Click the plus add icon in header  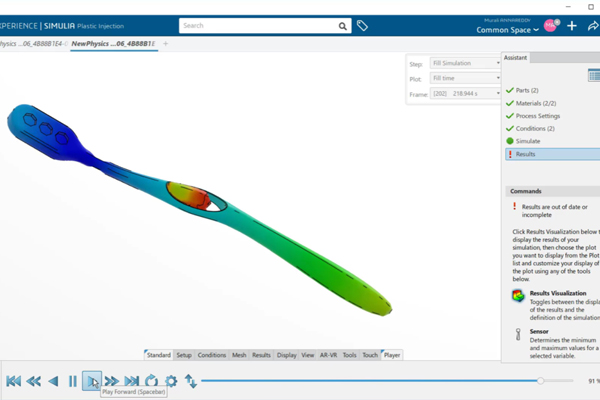click(571, 26)
